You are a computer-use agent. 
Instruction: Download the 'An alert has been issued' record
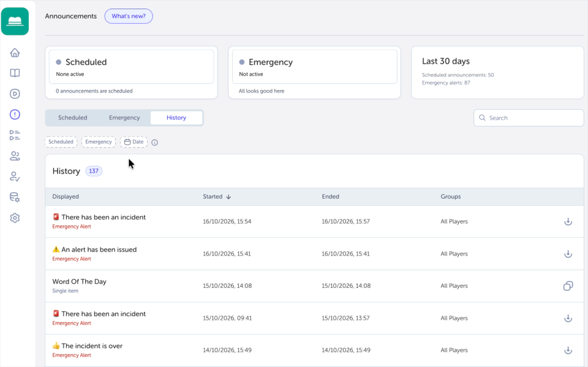(568, 254)
